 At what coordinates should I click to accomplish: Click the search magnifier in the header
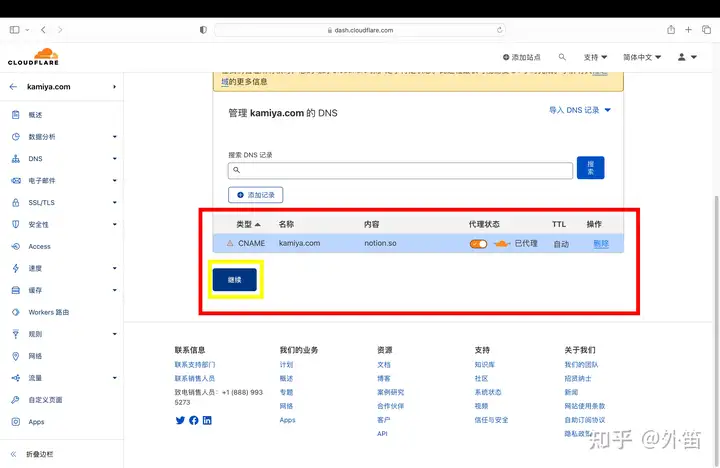pos(562,57)
